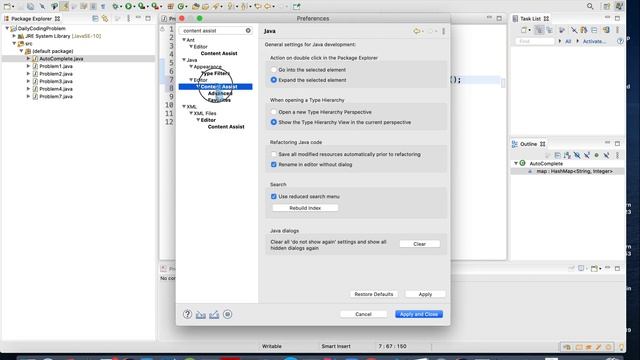Open Preferences page view menu dots
The image size is (640, 360).
444,31
